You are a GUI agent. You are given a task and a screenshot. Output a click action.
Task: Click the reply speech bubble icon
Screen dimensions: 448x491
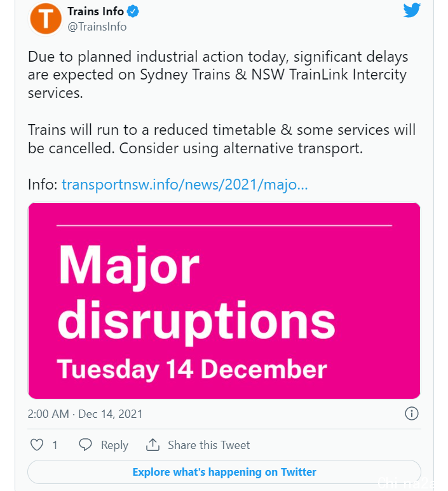point(85,445)
